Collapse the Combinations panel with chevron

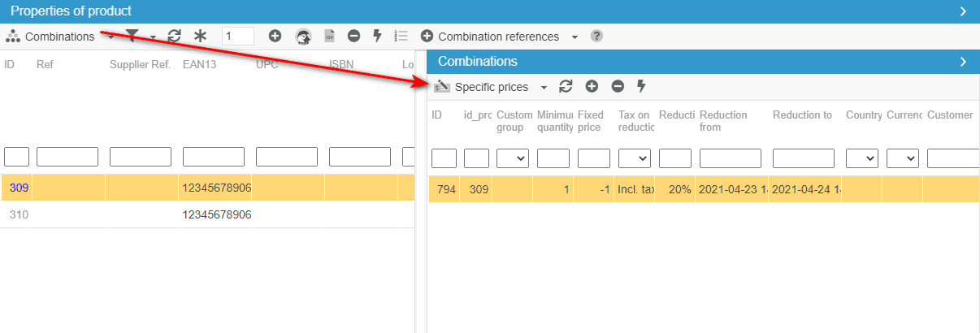point(963,61)
